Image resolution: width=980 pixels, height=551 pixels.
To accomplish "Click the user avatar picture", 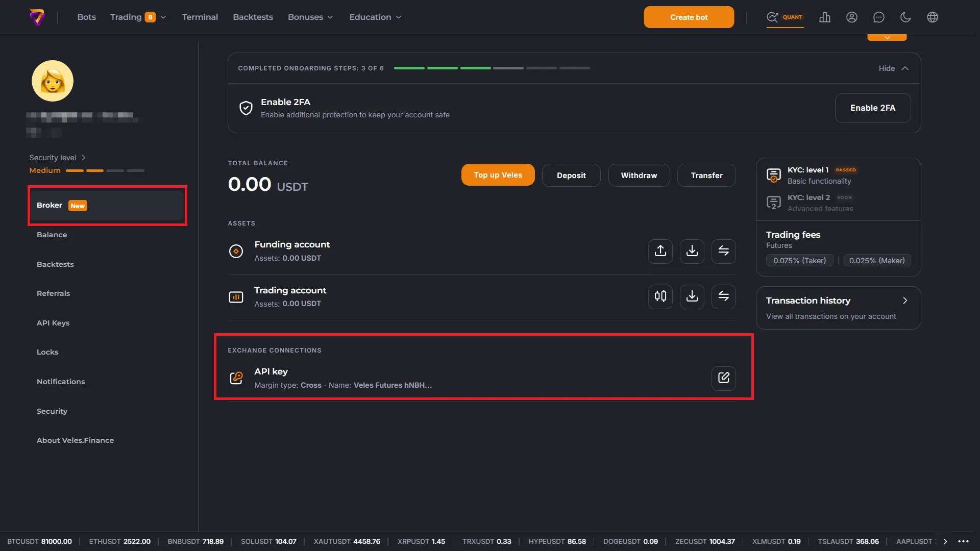I will (53, 81).
